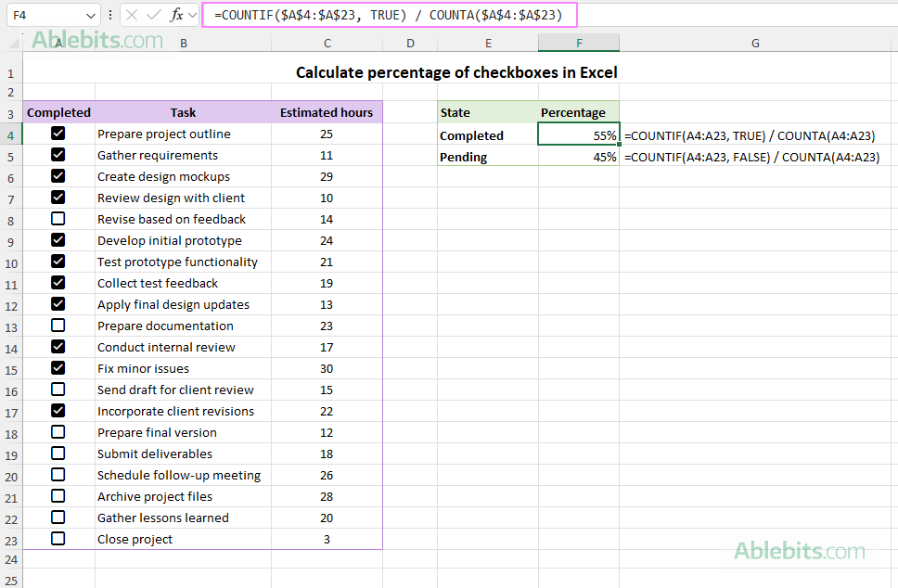Check the 'Archive project files' checkbox
The image size is (898, 588).
click(x=58, y=495)
